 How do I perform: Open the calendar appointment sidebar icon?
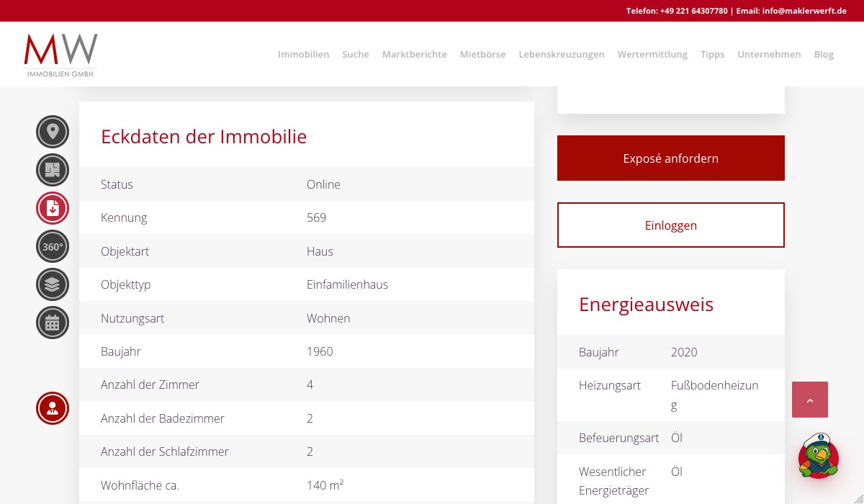pos(53,323)
